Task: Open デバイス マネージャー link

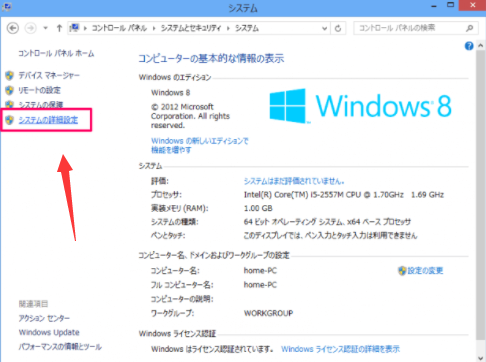Action: [x=49, y=76]
